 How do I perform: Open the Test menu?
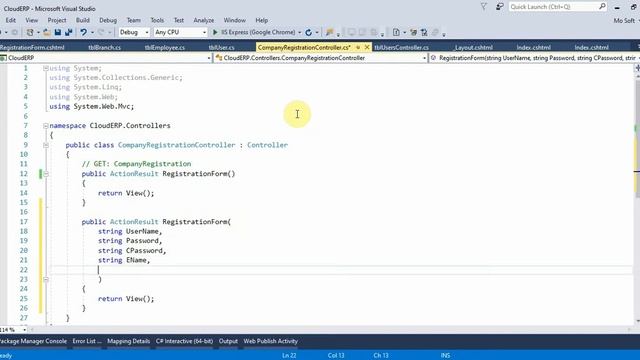[179, 20]
